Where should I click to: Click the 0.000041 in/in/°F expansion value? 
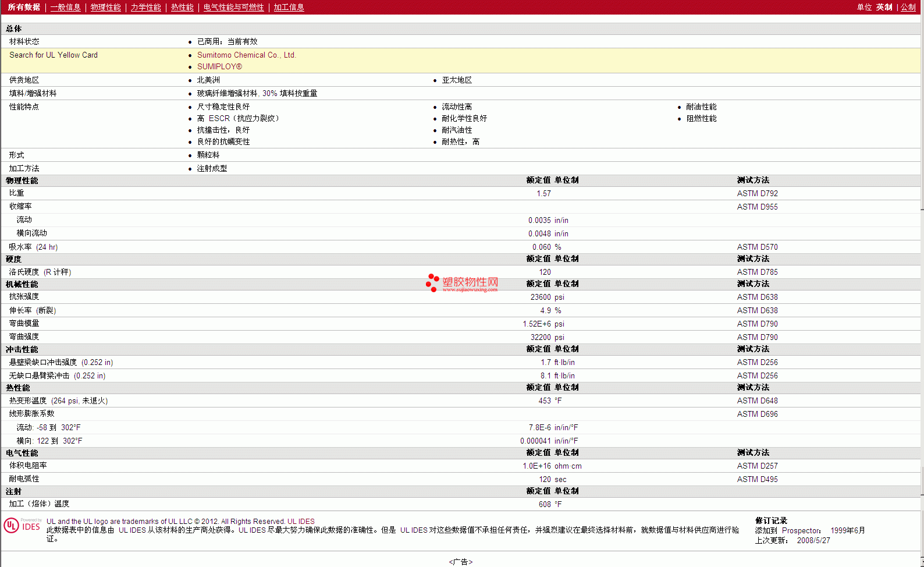pyautogui.click(x=549, y=441)
